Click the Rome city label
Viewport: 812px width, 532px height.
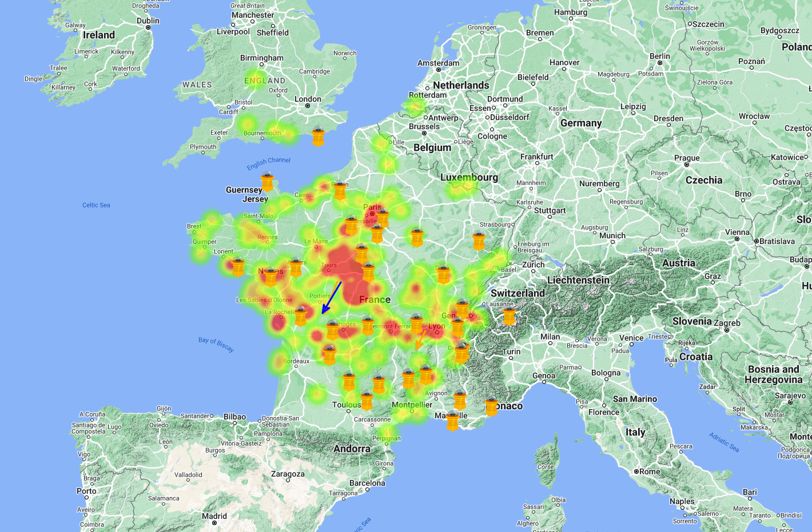pyautogui.click(x=650, y=471)
